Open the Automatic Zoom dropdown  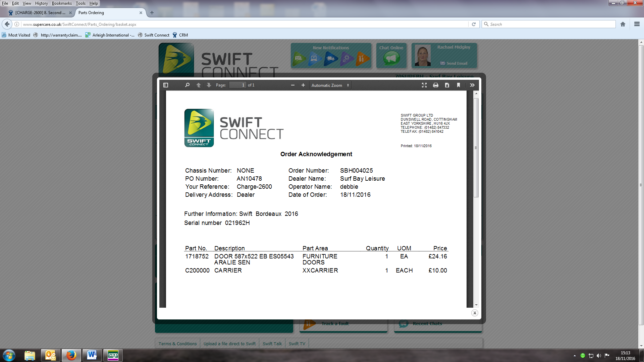pos(330,85)
